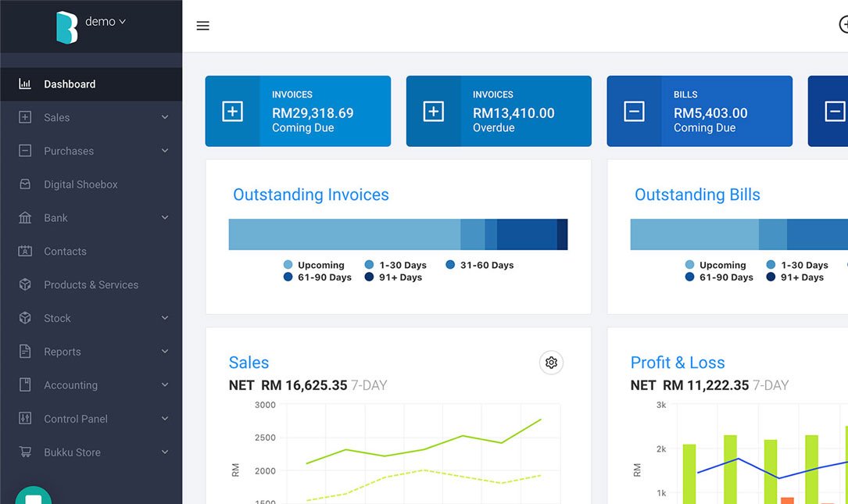Toggle 91+ Days legend in Outstanding Invoices
Viewport: 848px width, 504px height.
tap(393, 277)
